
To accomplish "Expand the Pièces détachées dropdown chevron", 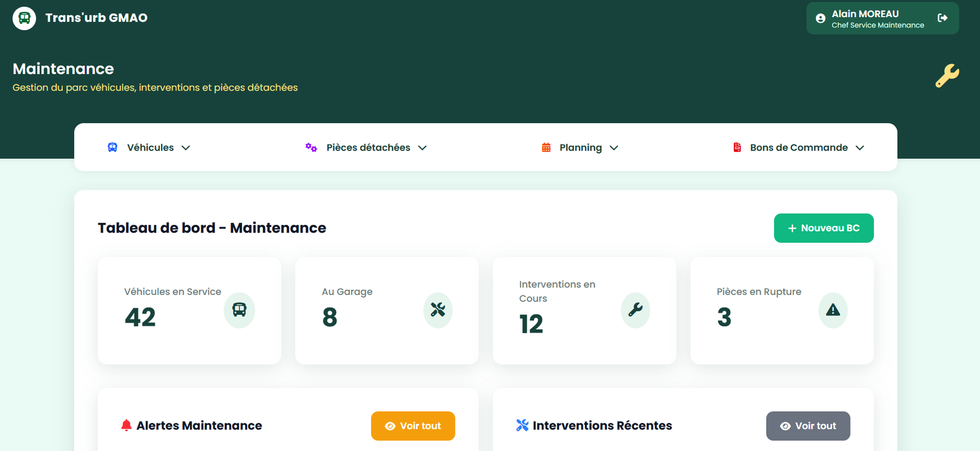I will pos(423,148).
